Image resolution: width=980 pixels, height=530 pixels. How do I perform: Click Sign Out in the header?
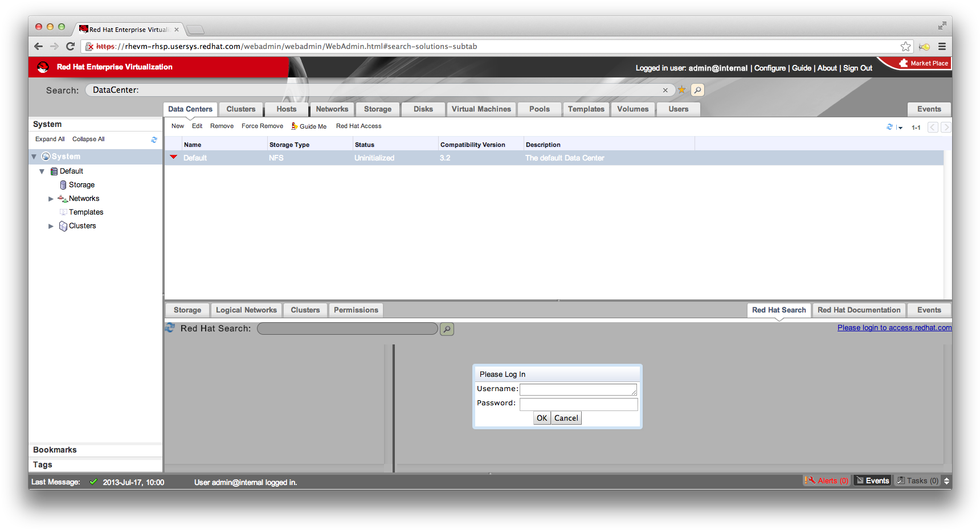(x=857, y=68)
